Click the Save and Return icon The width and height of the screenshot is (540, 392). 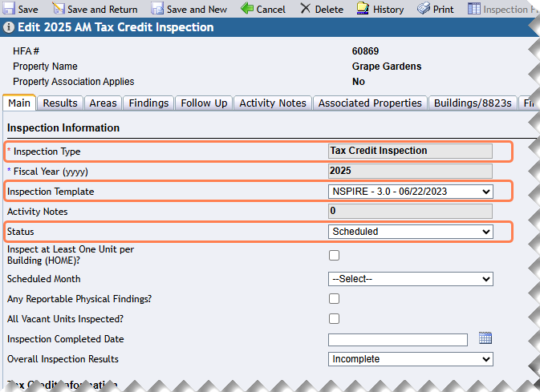click(x=59, y=9)
